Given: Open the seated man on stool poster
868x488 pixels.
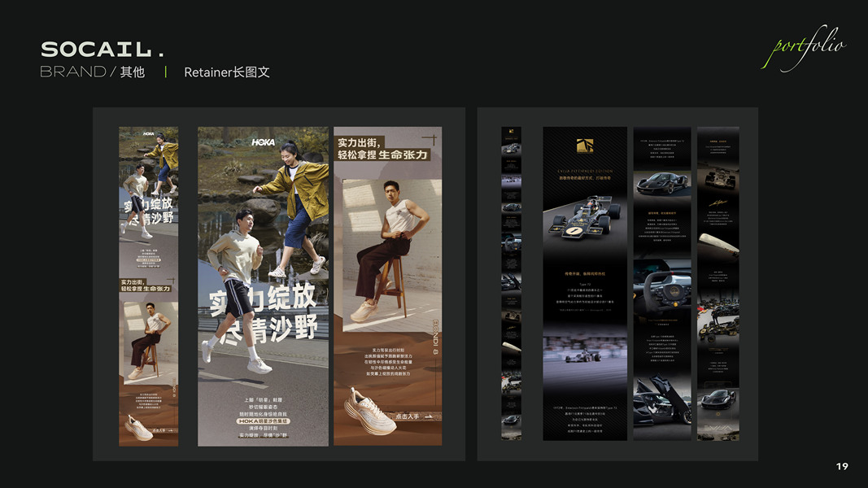Looking at the screenshot, I should pos(387,286).
